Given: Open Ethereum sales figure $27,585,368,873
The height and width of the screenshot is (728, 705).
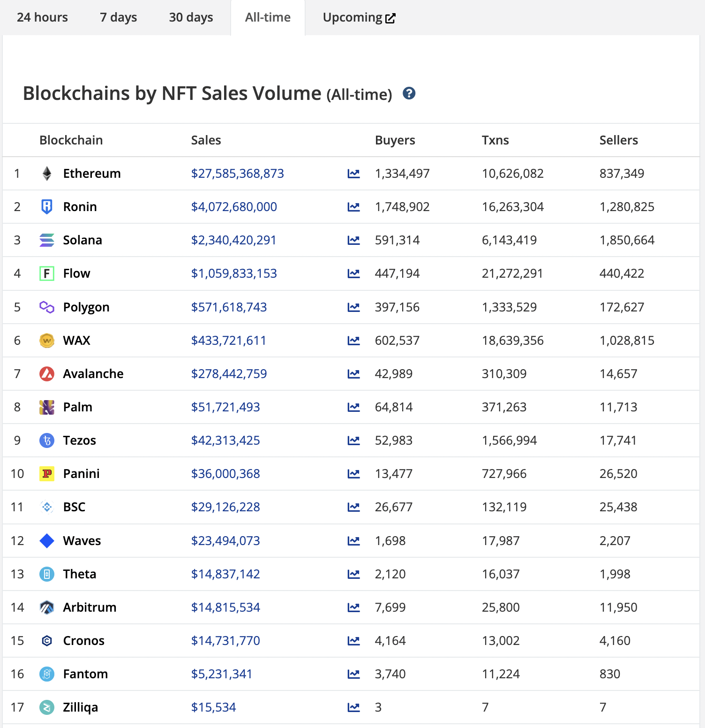Looking at the screenshot, I should (237, 174).
